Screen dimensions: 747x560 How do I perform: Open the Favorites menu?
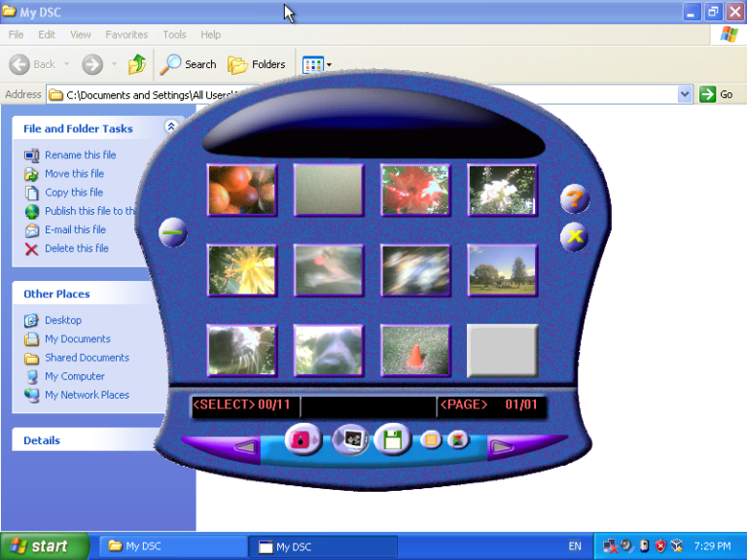pyautogui.click(x=126, y=35)
